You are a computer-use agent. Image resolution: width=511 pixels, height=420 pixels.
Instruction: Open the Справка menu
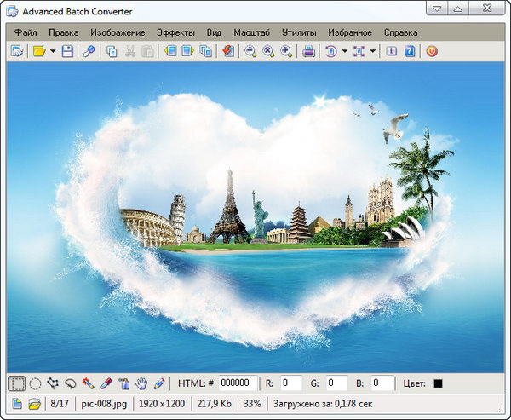click(x=401, y=32)
